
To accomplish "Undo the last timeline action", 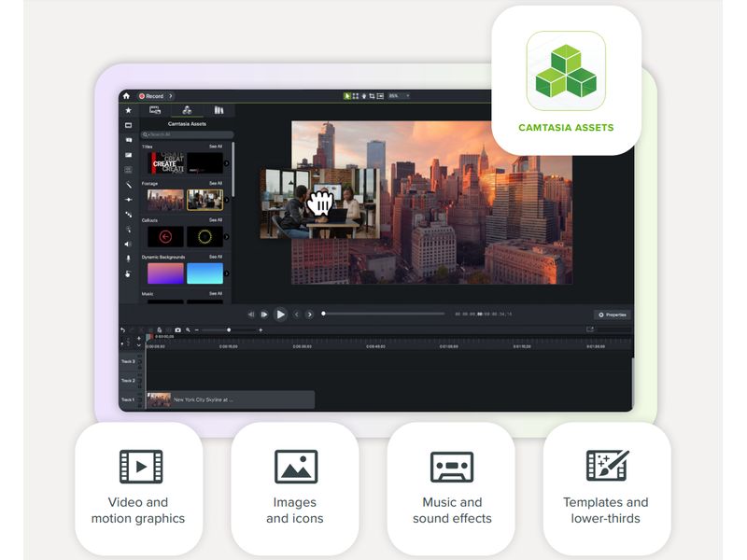I will tap(123, 330).
